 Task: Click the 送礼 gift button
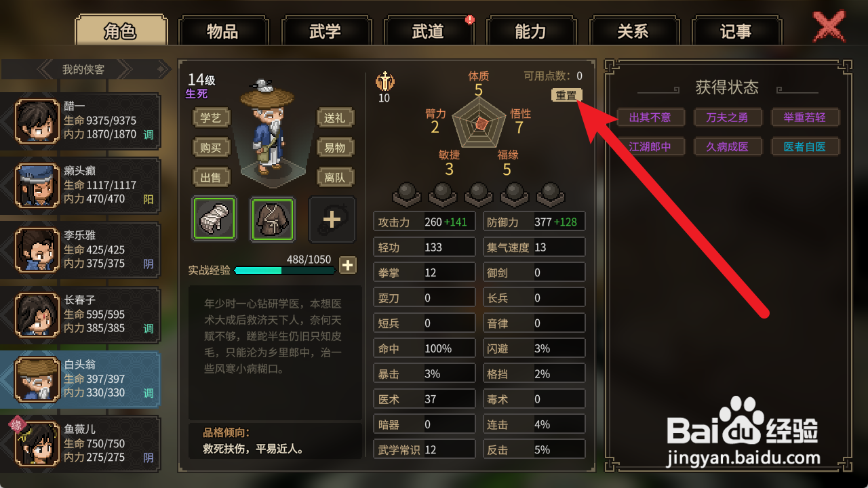tap(335, 117)
